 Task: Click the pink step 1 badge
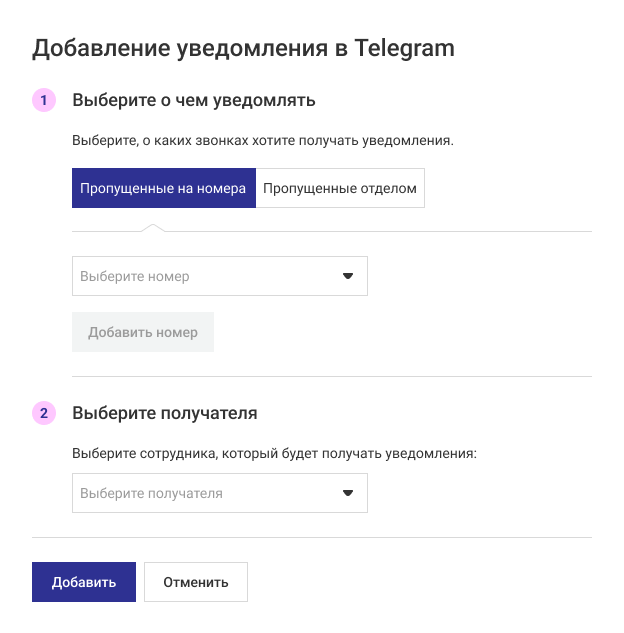(43, 100)
